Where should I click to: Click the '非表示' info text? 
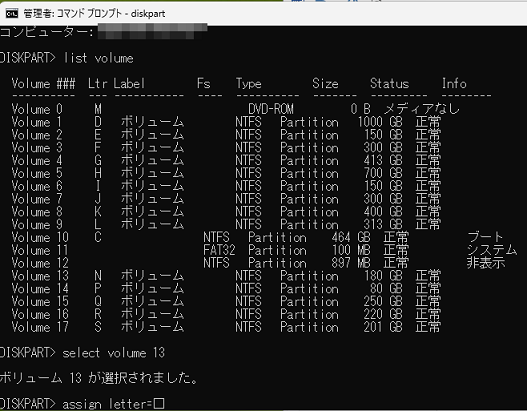[x=486, y=263]
